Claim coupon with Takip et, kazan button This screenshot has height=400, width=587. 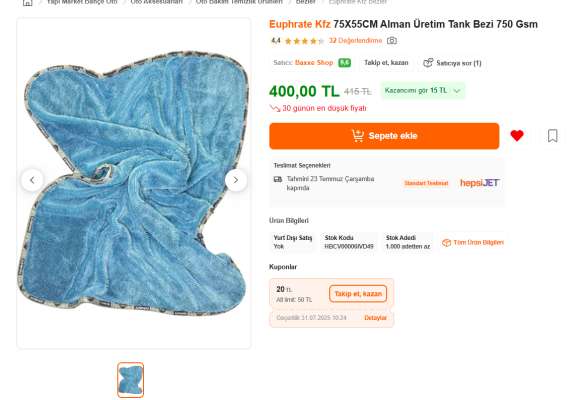(358, 294)
